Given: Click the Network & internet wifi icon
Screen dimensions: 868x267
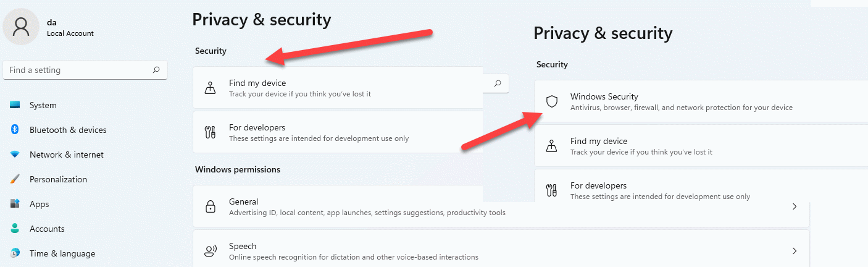Looking at the screenshot, I should click(15, 155).
